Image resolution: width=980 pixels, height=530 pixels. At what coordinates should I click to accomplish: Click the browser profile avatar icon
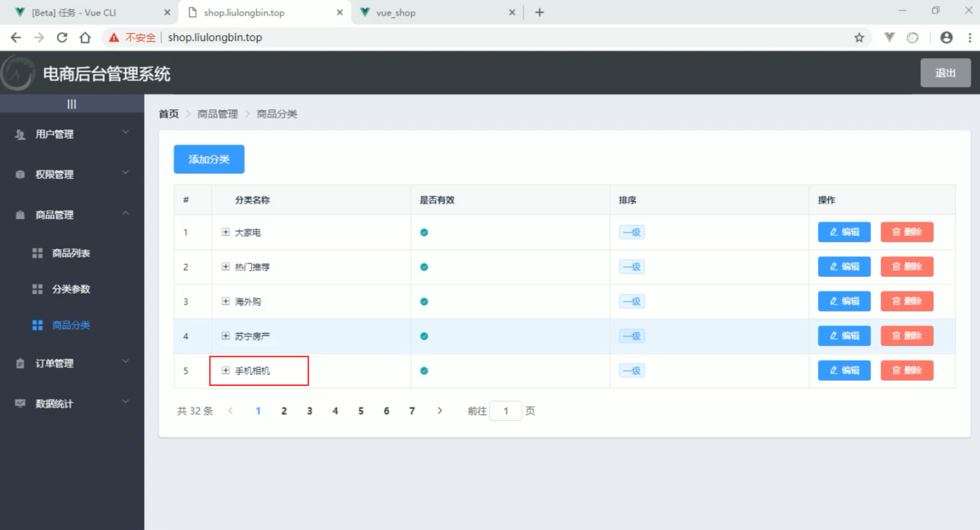(946, 37)
